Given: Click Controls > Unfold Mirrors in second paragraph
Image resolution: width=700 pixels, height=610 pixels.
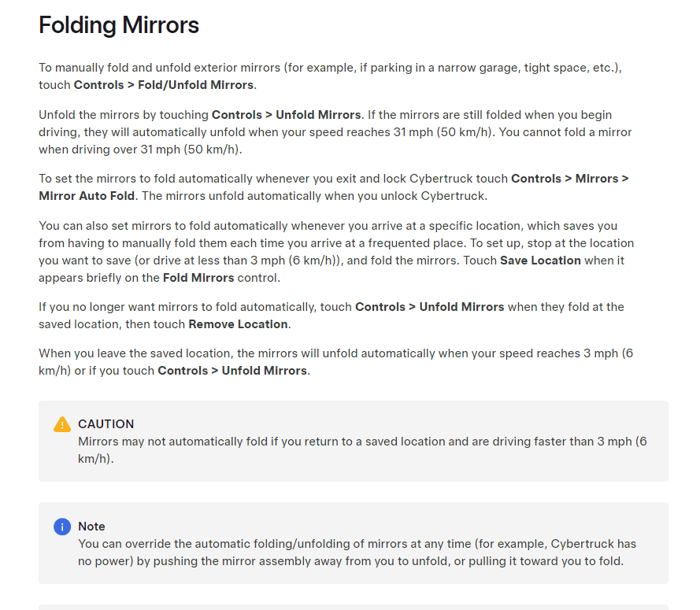Looking at the screenshot, I should (286, 115).
